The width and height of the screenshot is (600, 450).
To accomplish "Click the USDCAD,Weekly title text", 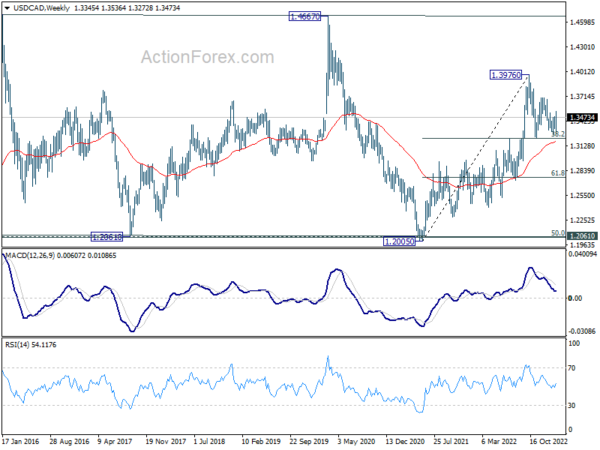I will [42, 8].
